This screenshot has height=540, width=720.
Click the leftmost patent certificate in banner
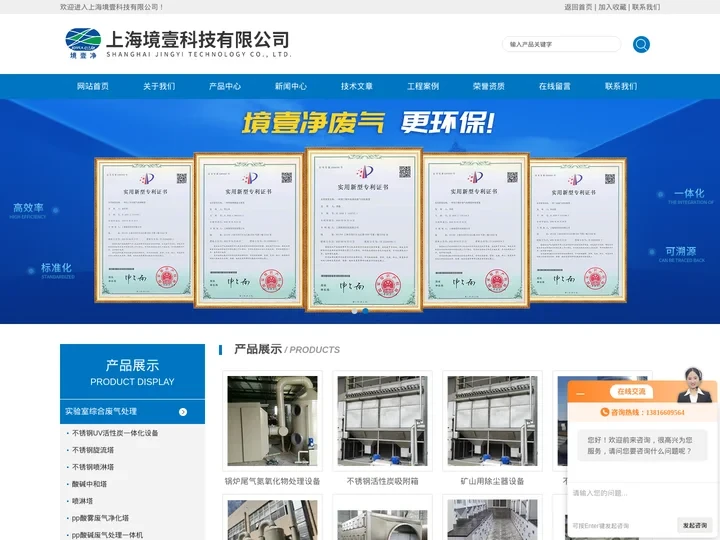coord(144,230)
